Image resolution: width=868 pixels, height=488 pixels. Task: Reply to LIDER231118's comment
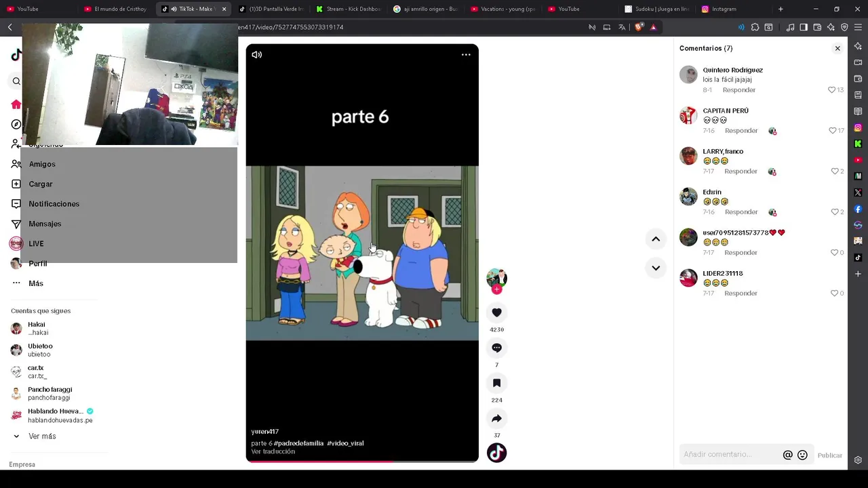(x=741, y=293)
